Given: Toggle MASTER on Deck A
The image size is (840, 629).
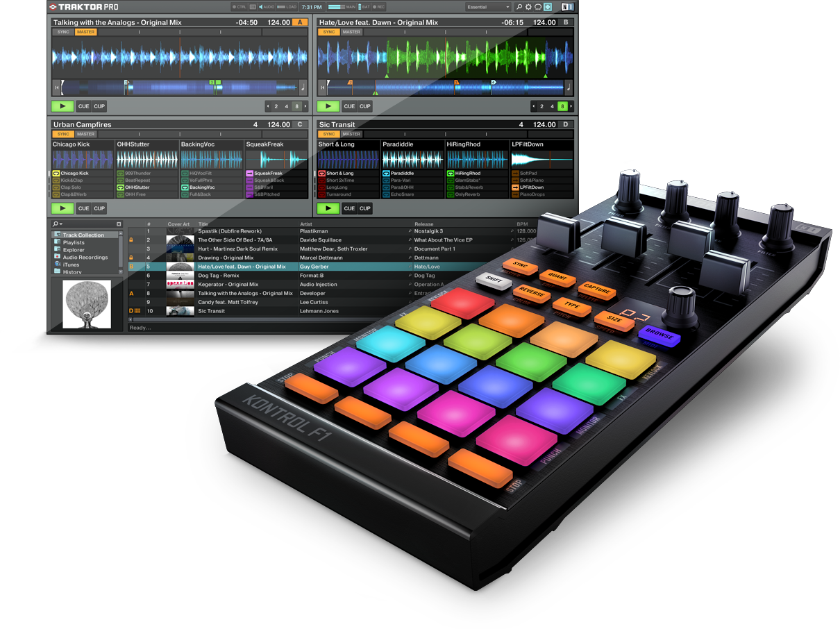Looking at the screenshot, I should 85,32.
